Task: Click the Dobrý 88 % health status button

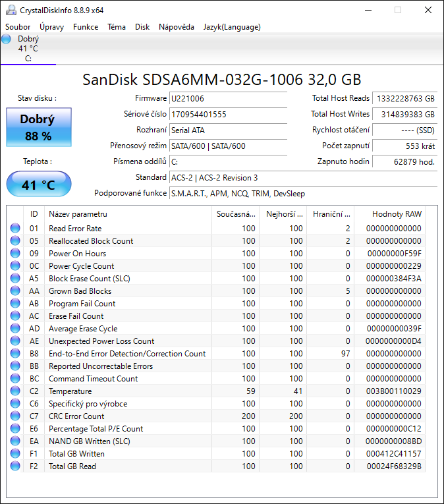Action: [38, 127]
